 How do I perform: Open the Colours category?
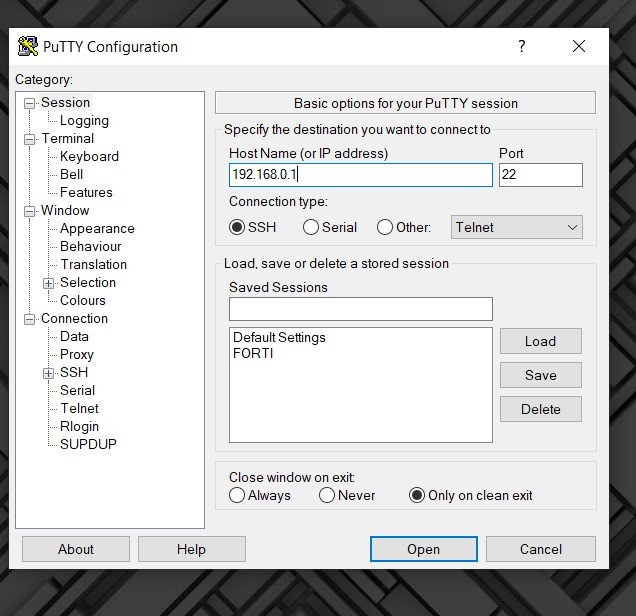coord(83,300)
